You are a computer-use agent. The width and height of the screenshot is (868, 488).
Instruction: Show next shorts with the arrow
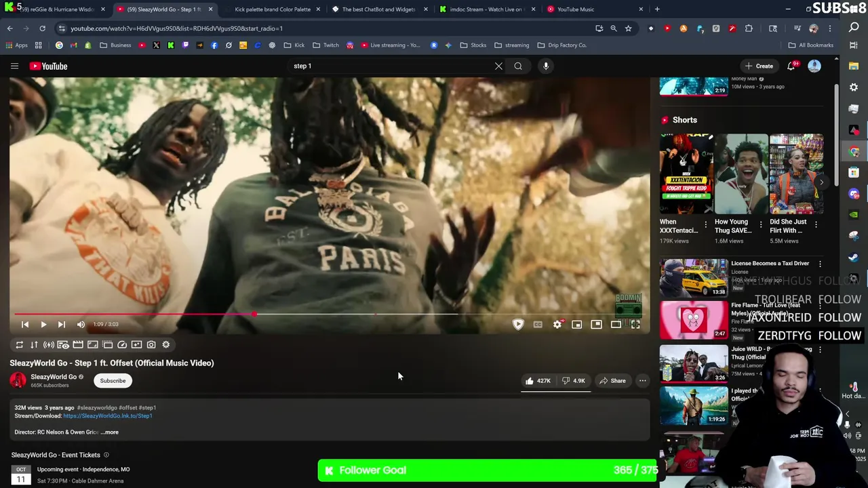point(821,182)
